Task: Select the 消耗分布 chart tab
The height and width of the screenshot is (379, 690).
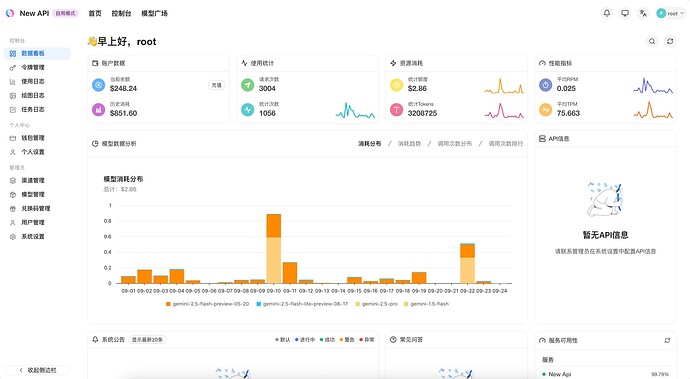Action: (370, 144)
